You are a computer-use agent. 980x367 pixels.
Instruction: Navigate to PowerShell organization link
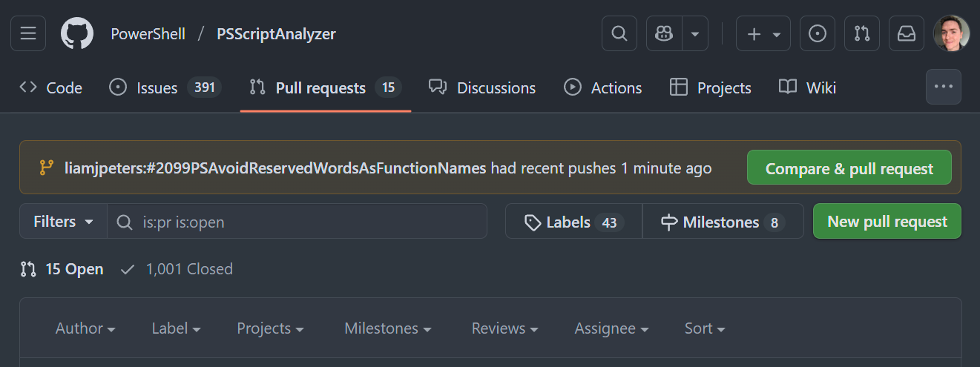148,34
